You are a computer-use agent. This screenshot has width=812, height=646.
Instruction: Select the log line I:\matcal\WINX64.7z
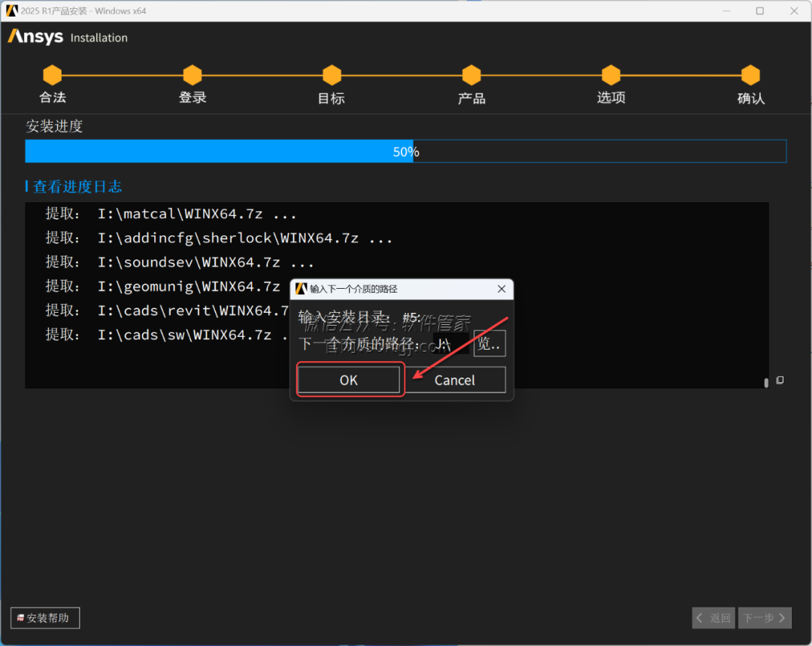click(171, 214)
